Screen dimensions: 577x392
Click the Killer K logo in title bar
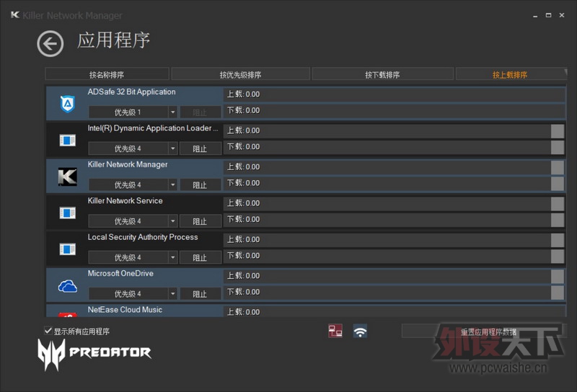click(x=14, y=15)
